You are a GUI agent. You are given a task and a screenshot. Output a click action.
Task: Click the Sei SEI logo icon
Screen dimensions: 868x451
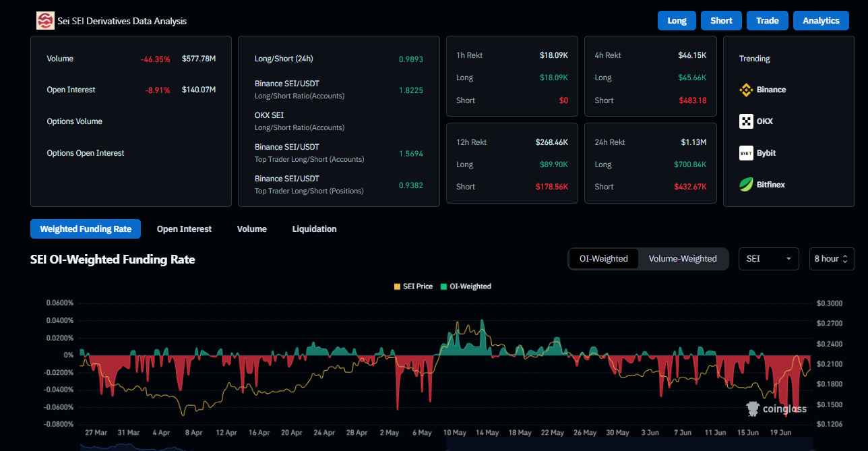(45, 21)
